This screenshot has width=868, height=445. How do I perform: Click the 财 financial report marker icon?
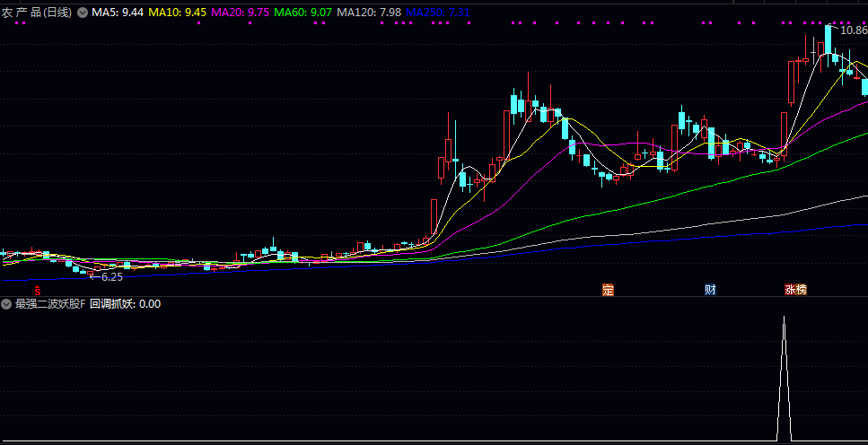[710, 290]
